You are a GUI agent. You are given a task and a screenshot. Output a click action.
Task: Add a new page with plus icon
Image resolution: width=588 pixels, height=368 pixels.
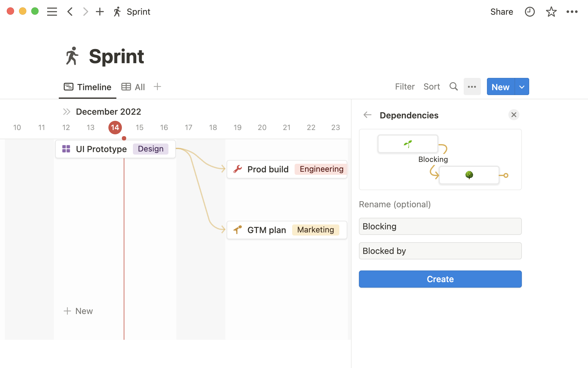pos(100,12)
